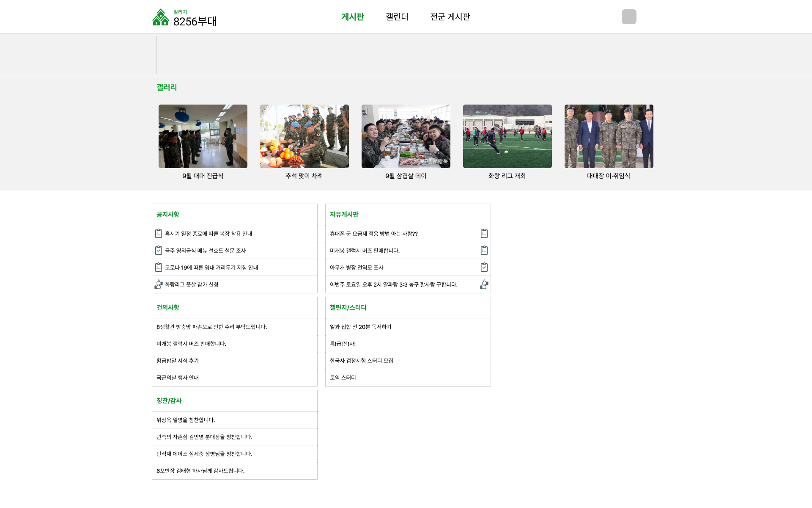Click the survey checkmark icon beside 금주 영외급식 메뉴
812x508 pixels.
click(x=159, y=251)
